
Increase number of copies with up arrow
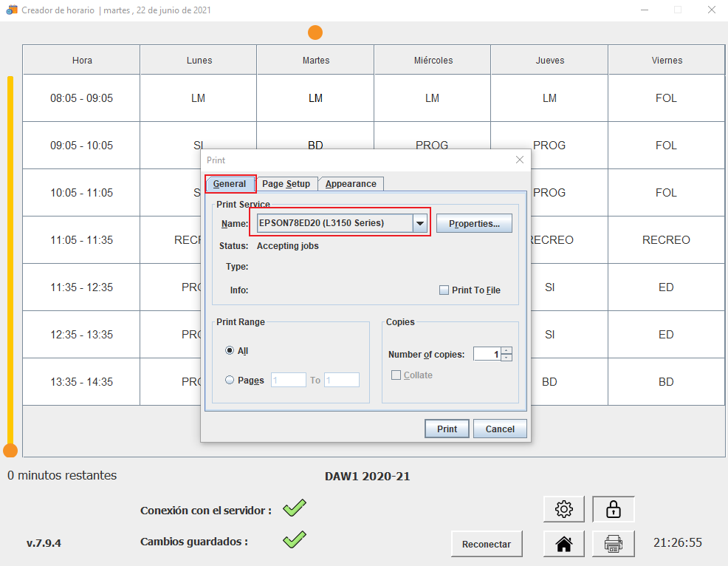pyautogui.click(x=506, y=350)
